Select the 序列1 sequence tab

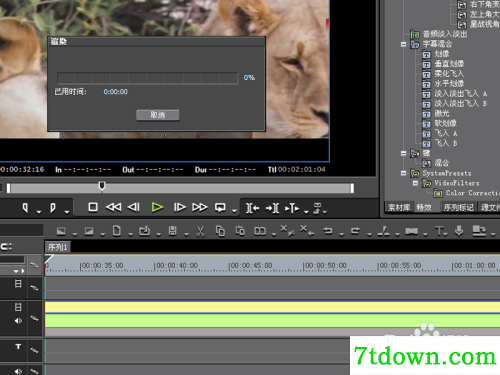[58, 247]
